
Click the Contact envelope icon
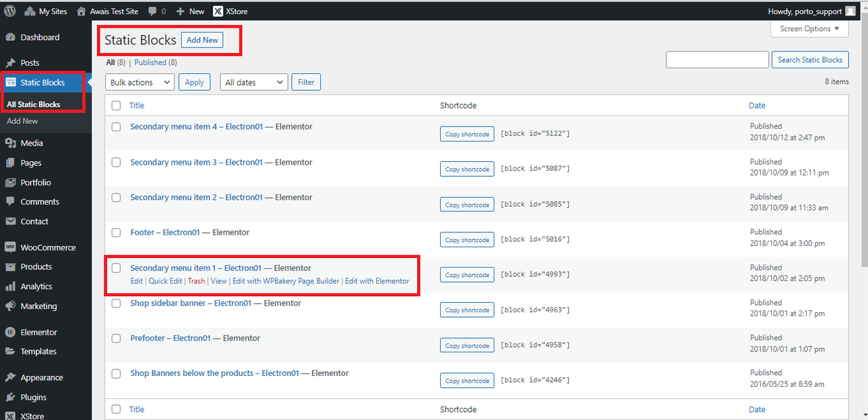[10, 222]
